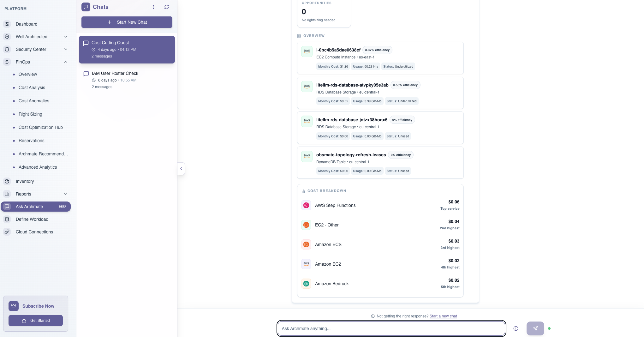Expand the Reports chevron

click(66, 194)
